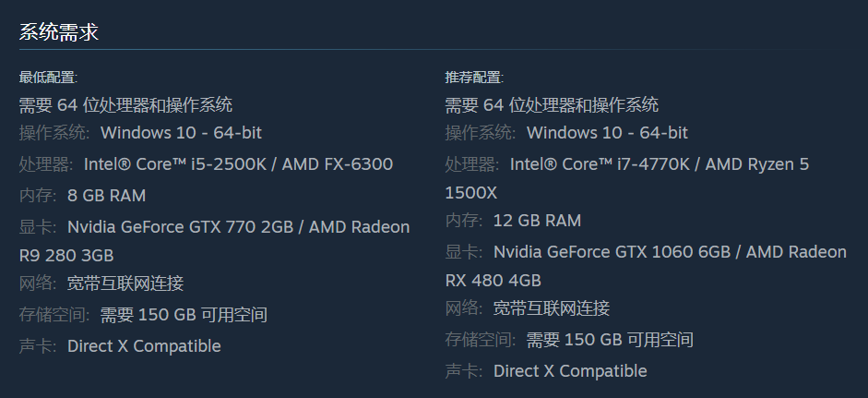Click the 推荐配置 label
The image size is (868, 398).
coord(474,77)
